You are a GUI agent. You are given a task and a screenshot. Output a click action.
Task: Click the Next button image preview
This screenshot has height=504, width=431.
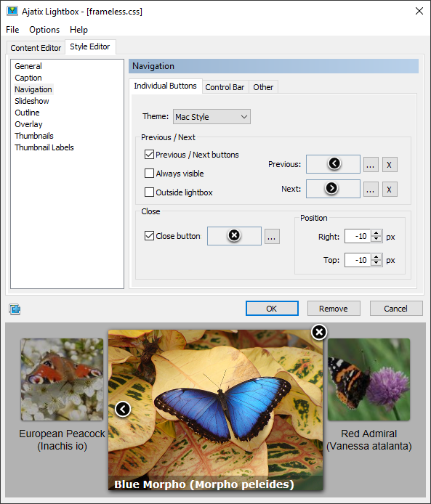pos(333,189)
